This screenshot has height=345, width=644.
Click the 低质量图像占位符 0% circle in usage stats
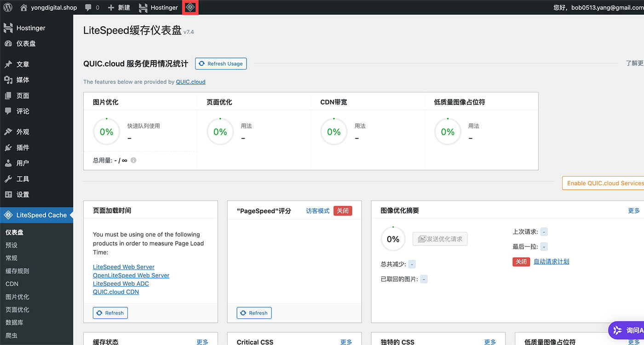click(x=448, y=132)
